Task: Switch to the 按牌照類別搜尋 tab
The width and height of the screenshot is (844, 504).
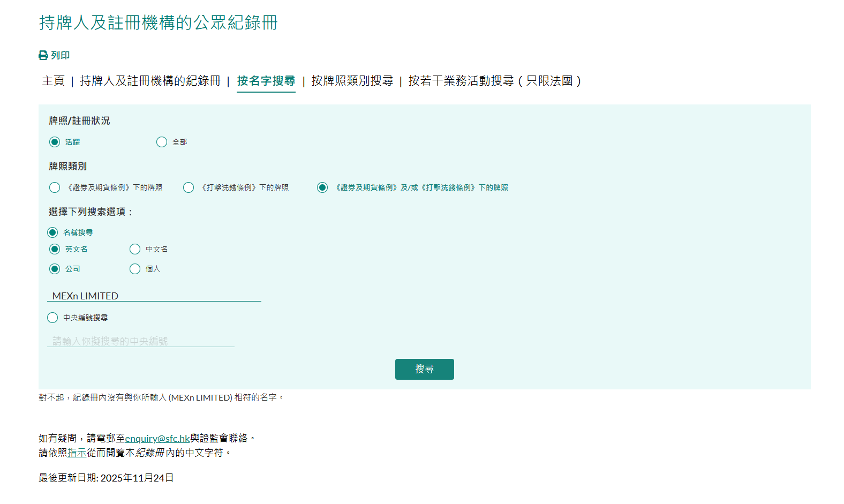Action: tap(352, 81)
